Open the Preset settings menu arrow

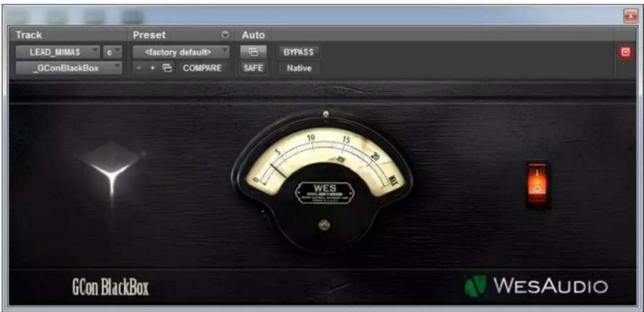(225, 35)
